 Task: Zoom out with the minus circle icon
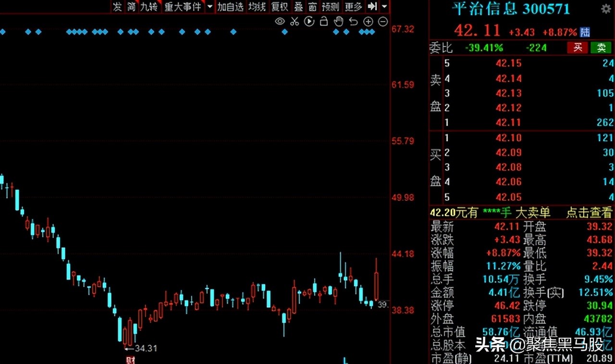[x=383, y=21]
